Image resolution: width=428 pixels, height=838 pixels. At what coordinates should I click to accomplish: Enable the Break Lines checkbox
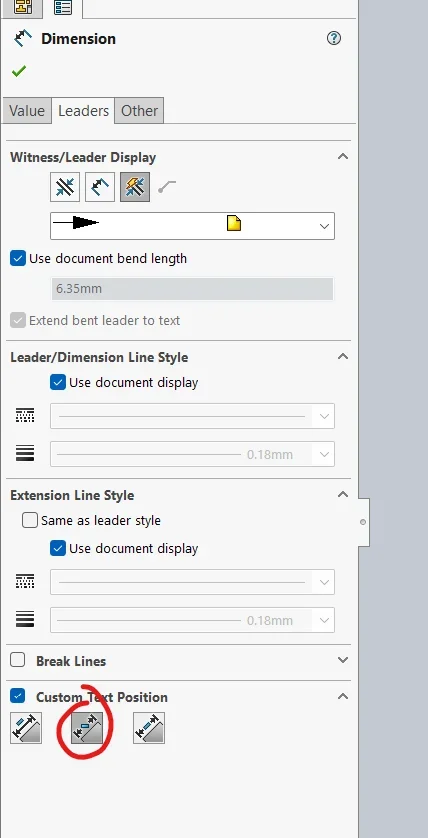(x=18, y=660)
